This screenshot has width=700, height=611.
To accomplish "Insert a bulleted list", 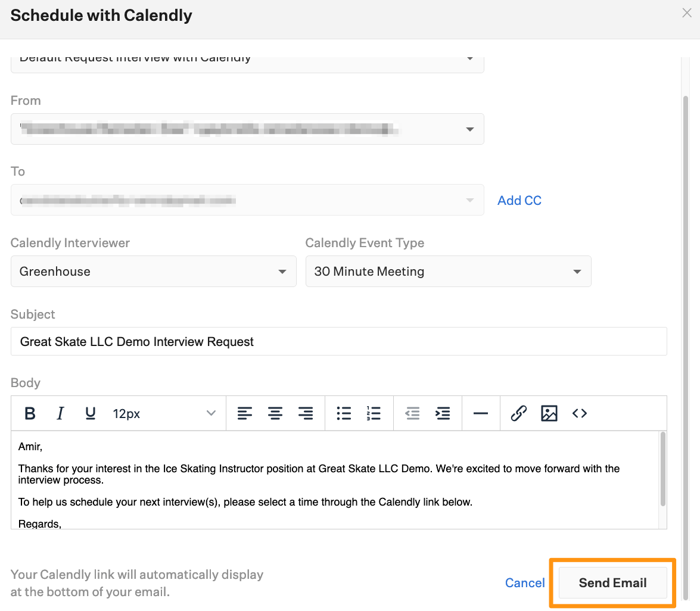I will click(344, 413).
